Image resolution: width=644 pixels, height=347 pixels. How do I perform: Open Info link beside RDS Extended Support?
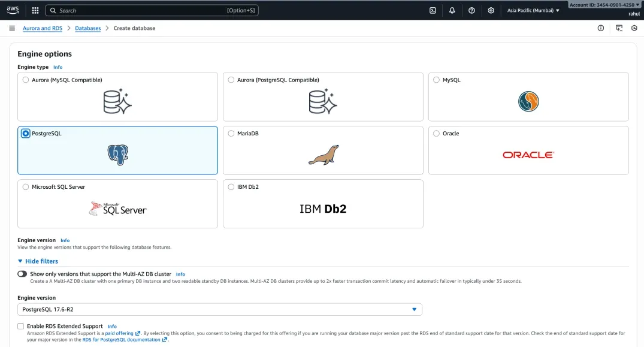coord(112,326)
